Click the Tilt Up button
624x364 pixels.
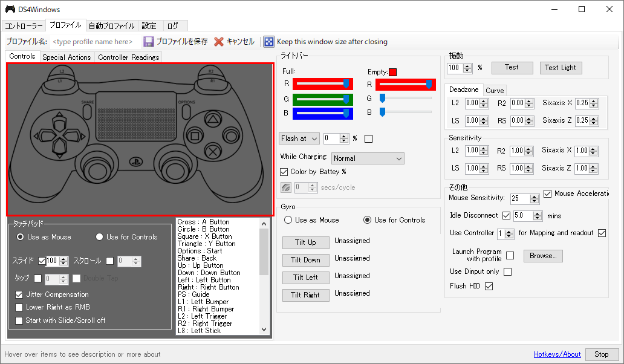(x=305, y=242)
